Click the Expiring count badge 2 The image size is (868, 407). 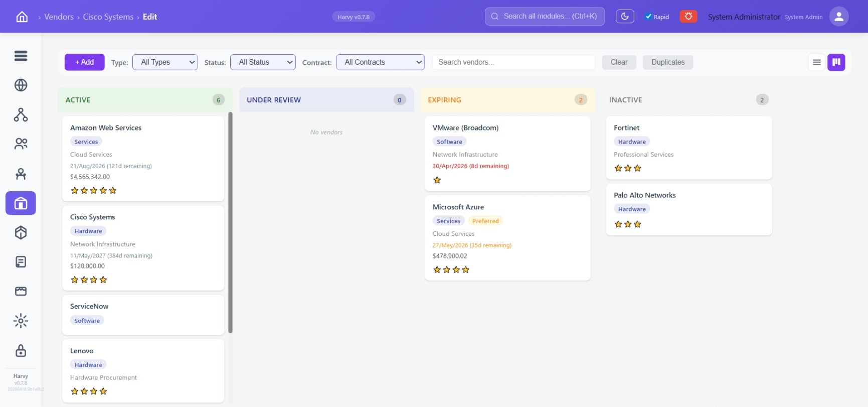(x=581, y=100)
